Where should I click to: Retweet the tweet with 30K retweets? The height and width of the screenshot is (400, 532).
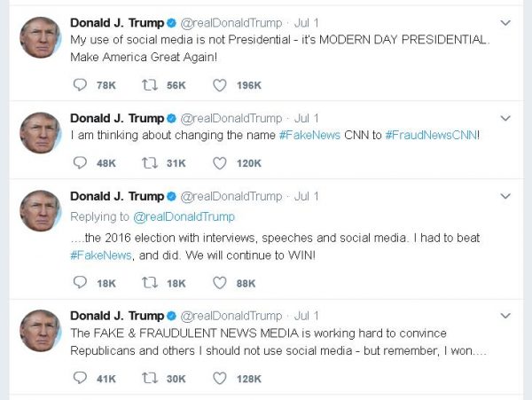(x=150, y=378)
